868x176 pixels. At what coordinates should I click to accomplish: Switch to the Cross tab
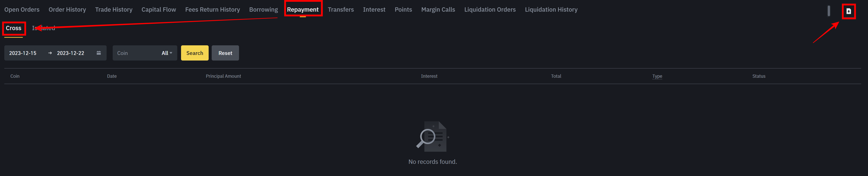[13, 28]
